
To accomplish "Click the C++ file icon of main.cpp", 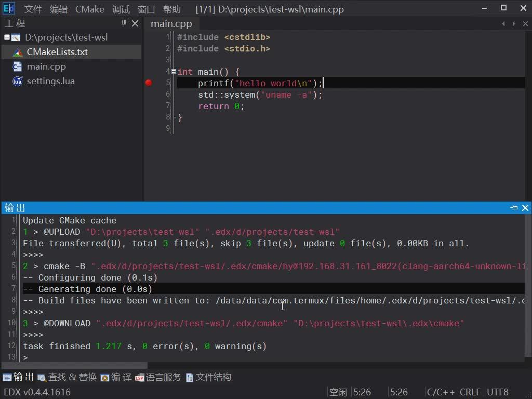I will pyautogui.click(x=17, y=66).
